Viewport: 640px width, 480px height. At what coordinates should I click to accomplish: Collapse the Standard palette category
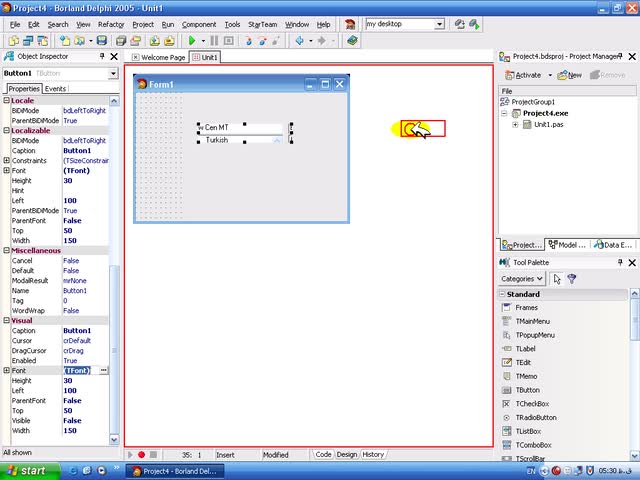point(502,294)
